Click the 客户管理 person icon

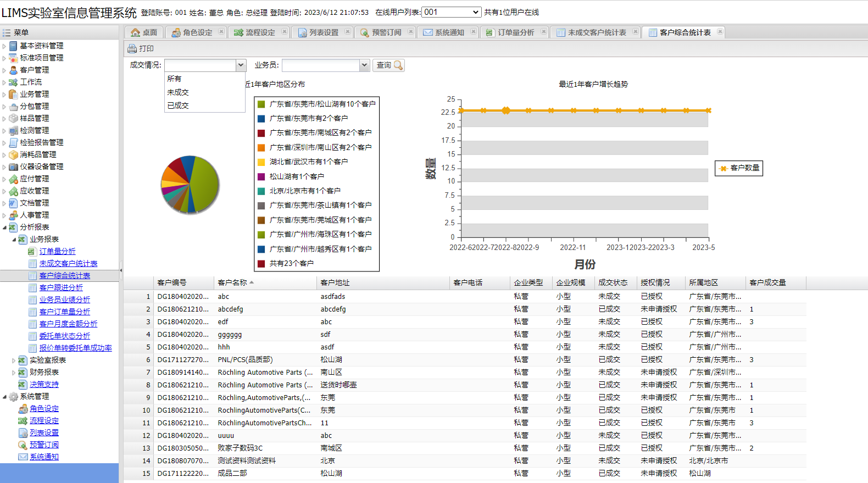(13, 70)
